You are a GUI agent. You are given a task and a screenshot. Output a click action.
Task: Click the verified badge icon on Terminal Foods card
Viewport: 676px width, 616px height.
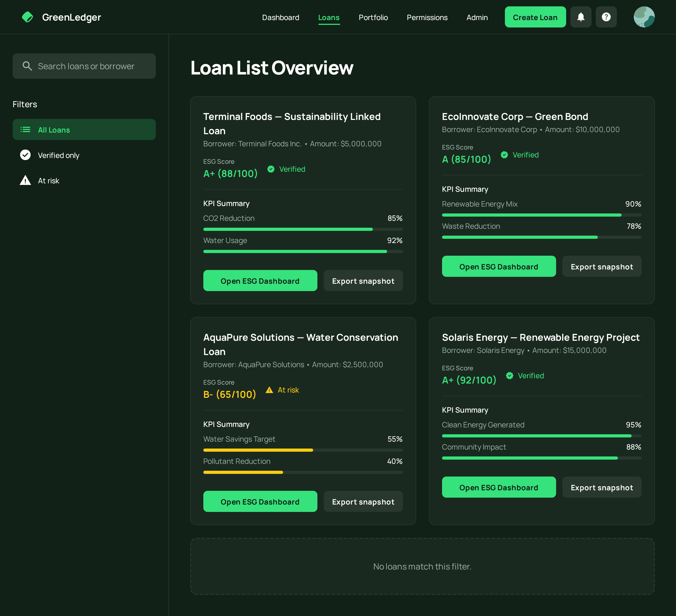click(x=271, y=169)
